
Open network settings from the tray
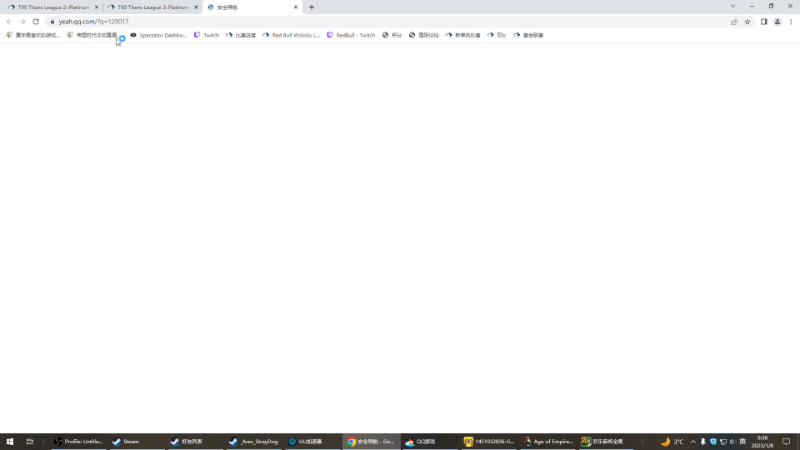pos(723,441)
